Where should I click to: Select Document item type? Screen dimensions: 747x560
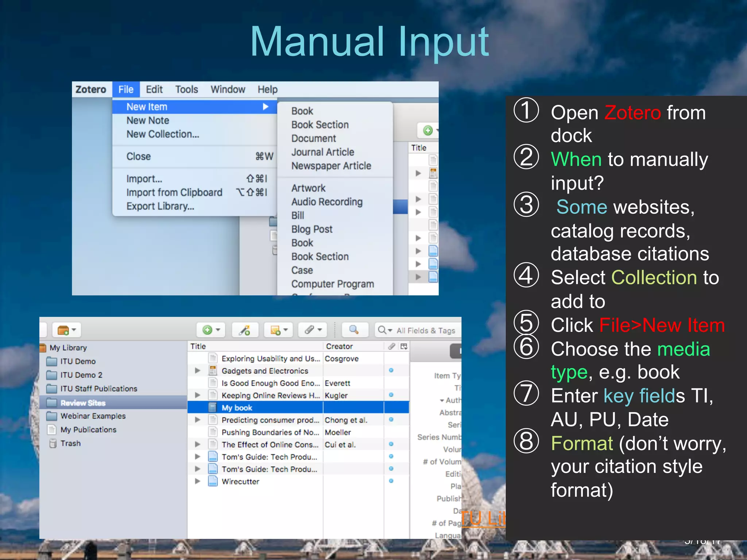coord(314,139)
